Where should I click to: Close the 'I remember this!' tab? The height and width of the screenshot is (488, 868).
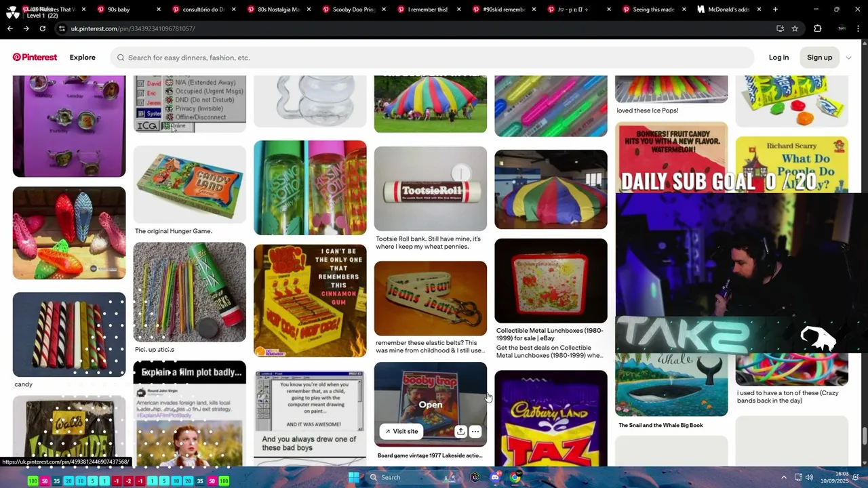click(x=458, y=9)
